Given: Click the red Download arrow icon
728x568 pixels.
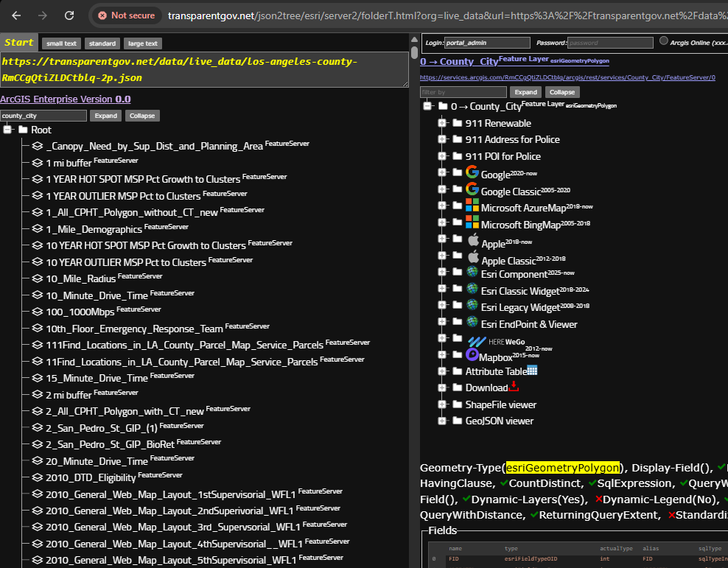Looking at the screenshot, I should coord(514,387).
